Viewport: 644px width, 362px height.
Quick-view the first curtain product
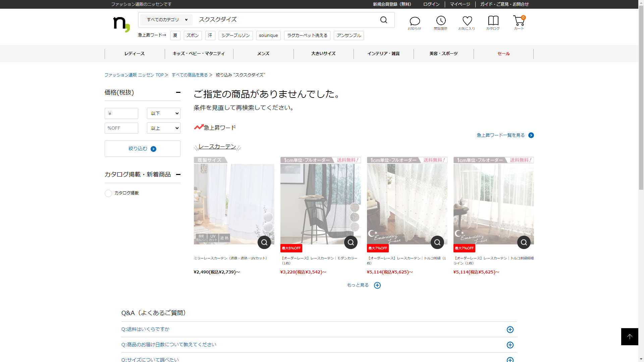264,242
